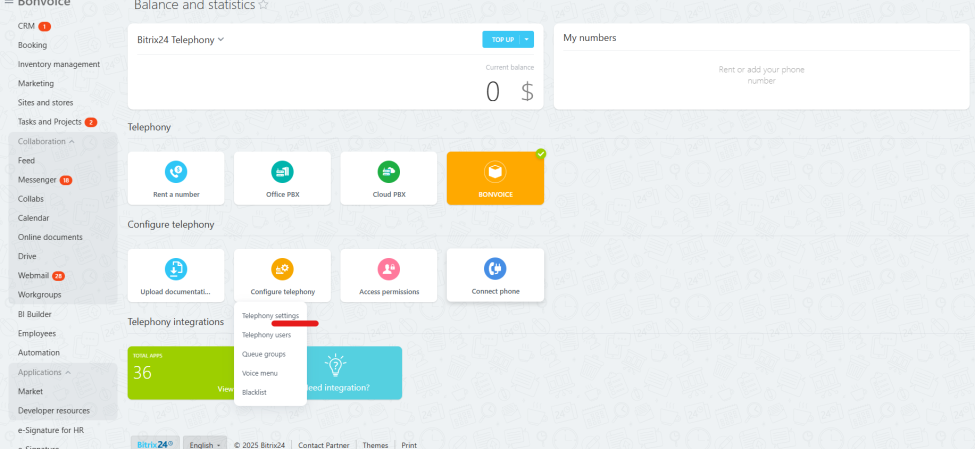975x449 pixels.
Task: Click the TOP UP button
Action: [501, 39]
